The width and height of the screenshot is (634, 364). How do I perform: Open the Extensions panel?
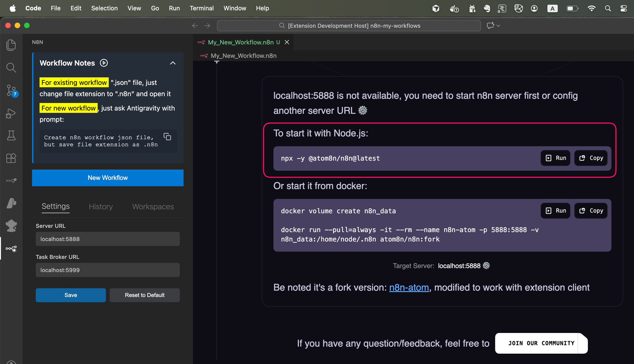[11, 158]
